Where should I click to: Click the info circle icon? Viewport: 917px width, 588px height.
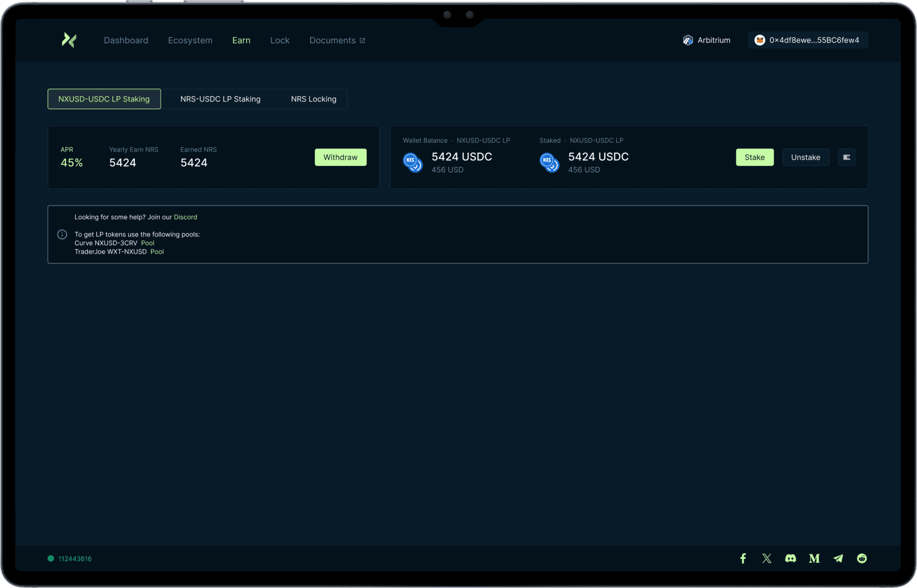pos(62,234)
